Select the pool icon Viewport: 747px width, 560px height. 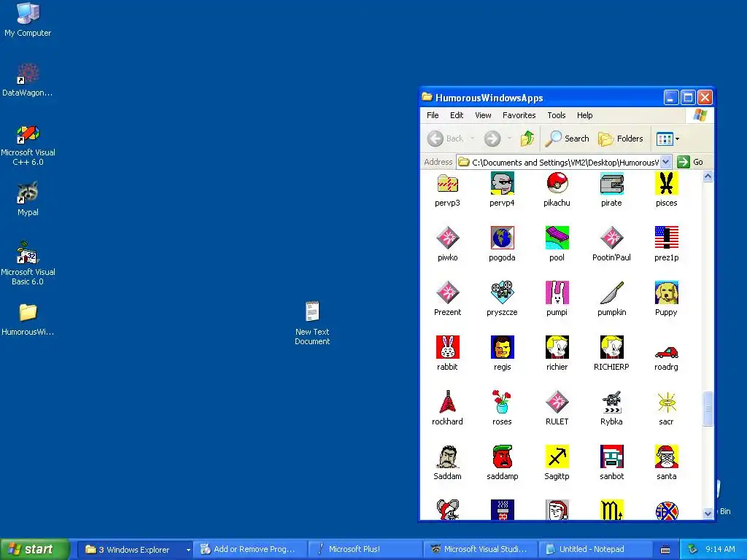[557, 238]
